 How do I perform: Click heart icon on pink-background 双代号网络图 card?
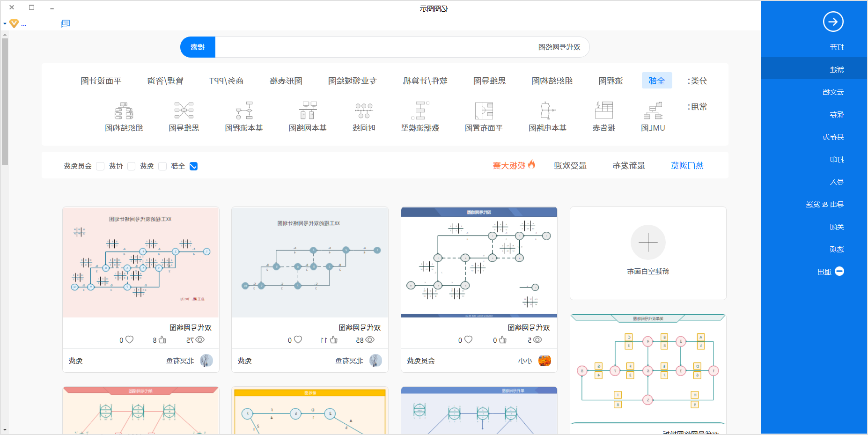tap(130, 339)
